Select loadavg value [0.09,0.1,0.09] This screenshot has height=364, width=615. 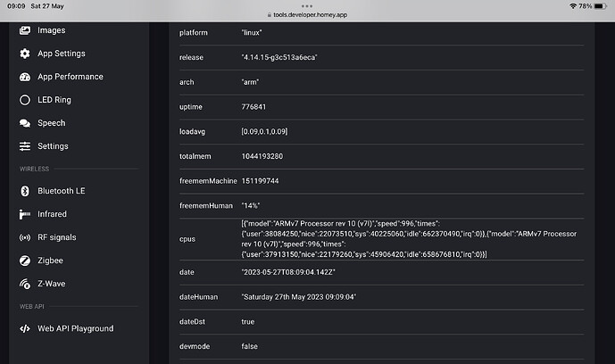click(264, 131)
